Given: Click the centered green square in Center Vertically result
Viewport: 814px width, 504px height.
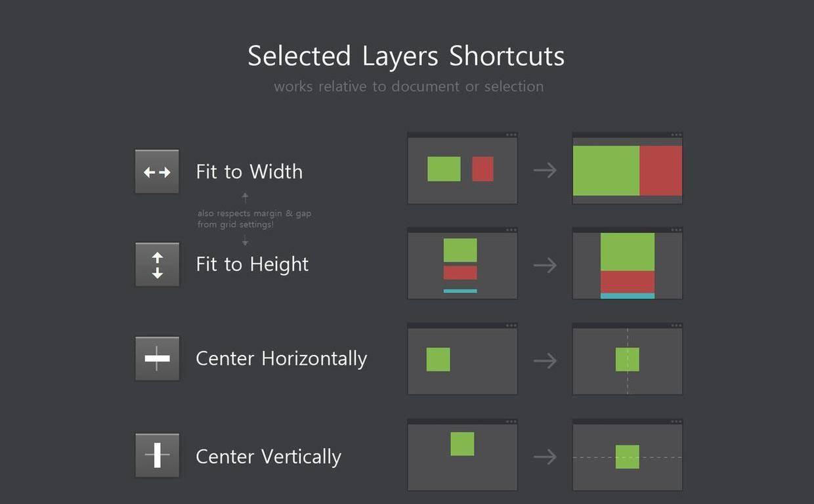Looking at the screenshot, I should [x=627, y=457].
